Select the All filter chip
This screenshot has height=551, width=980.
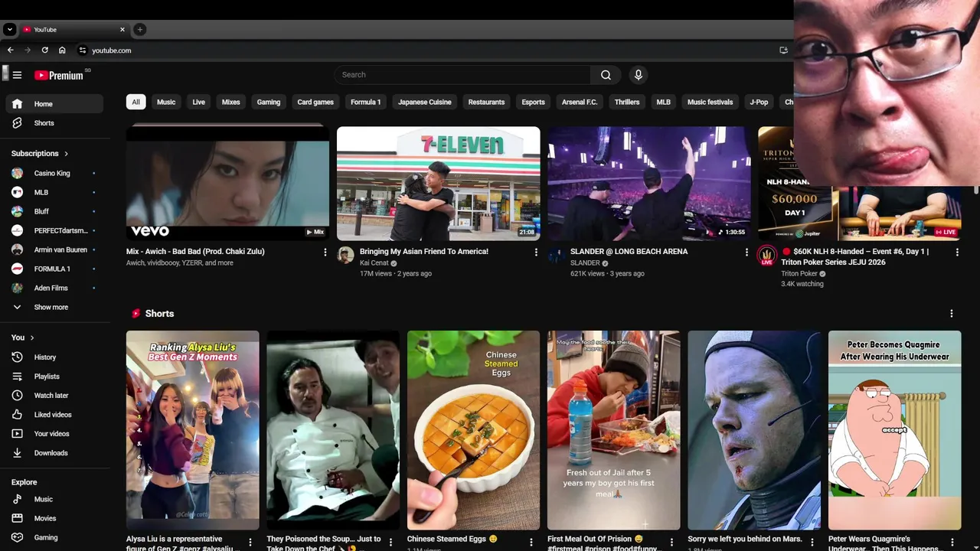click(136, 102)
